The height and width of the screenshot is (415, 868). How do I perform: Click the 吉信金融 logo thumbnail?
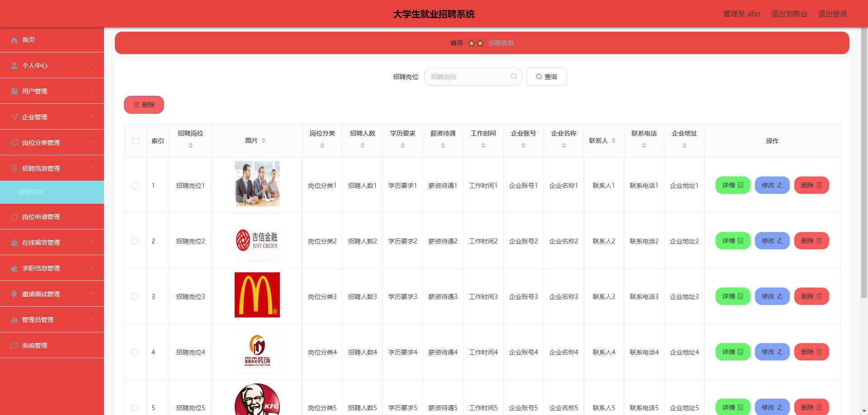[257, 239]
